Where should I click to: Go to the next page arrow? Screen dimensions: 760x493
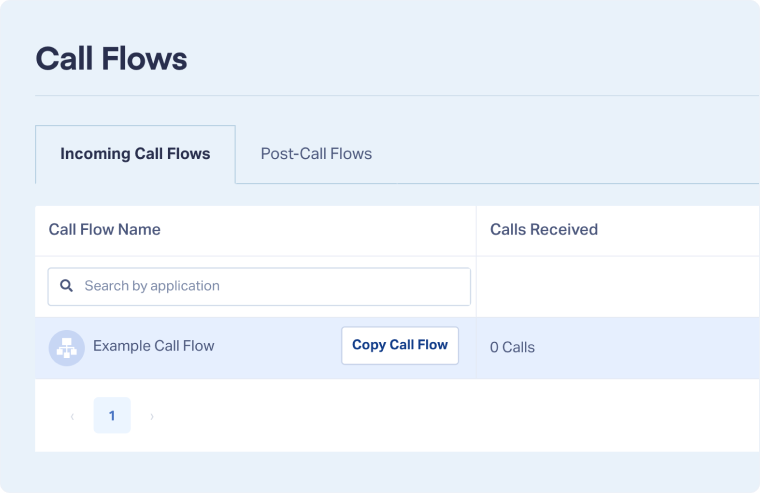pos(151,416)
